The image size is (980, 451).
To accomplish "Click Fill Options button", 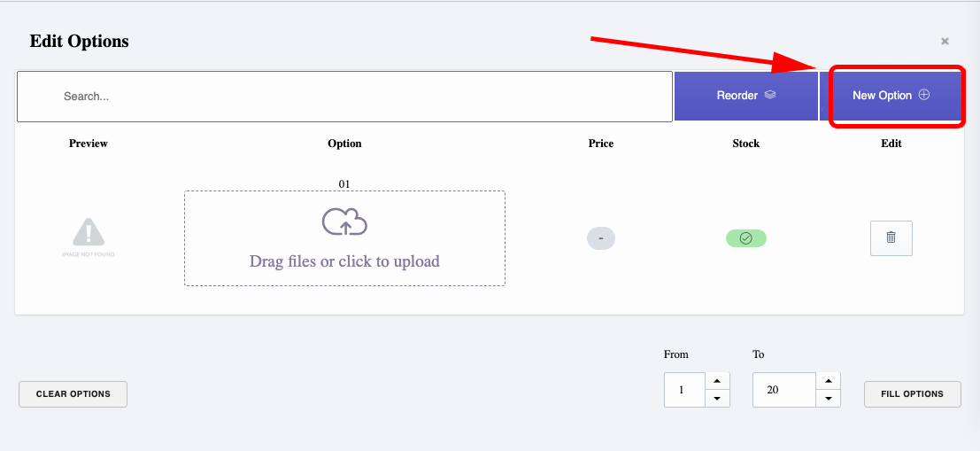I will pos(913,394).
